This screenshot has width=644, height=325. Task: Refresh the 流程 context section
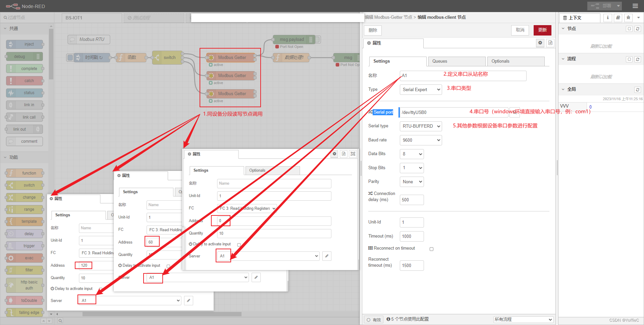click(638, 59)
